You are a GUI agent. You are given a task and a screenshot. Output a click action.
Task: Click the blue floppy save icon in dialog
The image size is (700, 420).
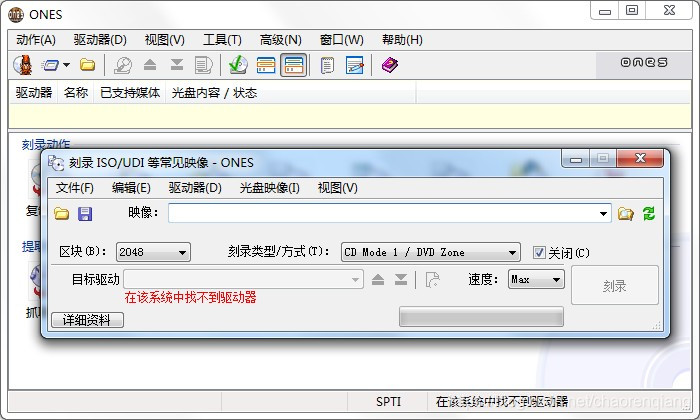click(x=85, y=214)
